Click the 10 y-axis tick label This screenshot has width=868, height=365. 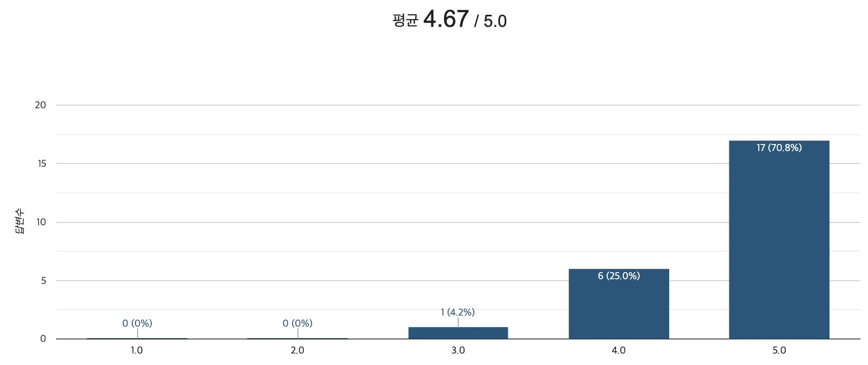point(42,222)
